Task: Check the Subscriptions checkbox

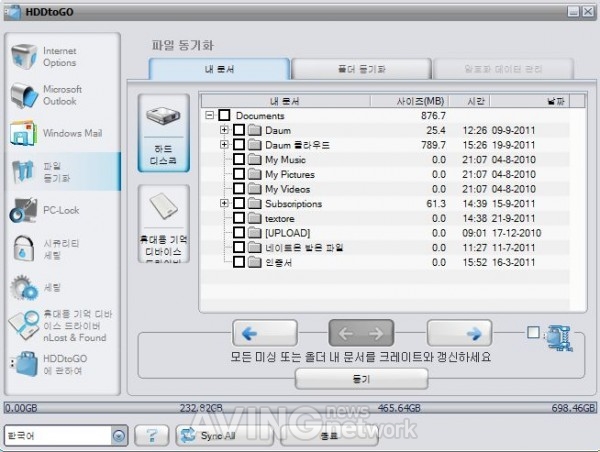Action: (x=239, y=203)
